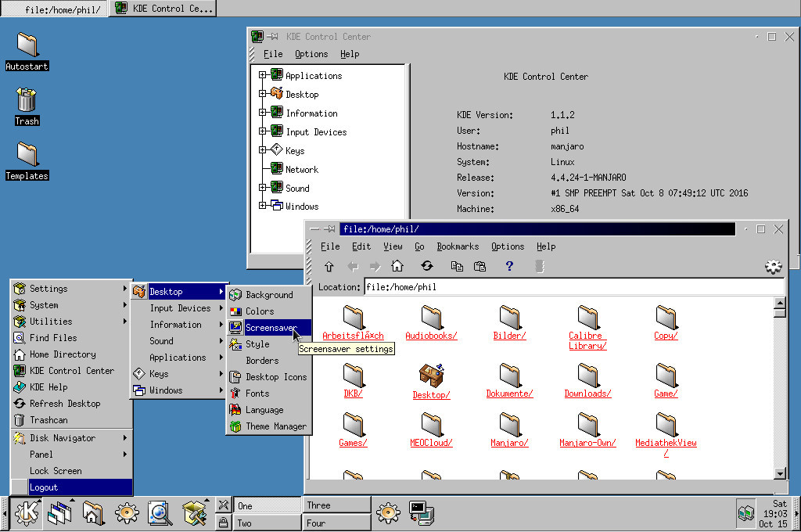Click the Desktop/ folder icon with desk image

coord(432,376)
